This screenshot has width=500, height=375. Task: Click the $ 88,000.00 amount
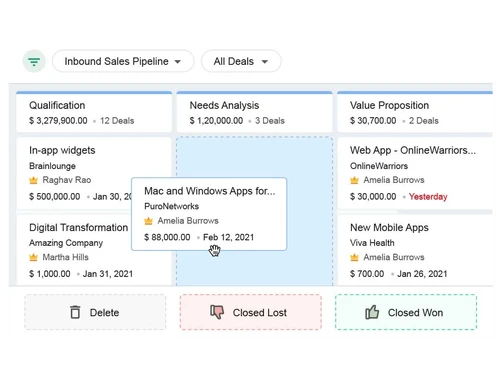pos(167,237)
